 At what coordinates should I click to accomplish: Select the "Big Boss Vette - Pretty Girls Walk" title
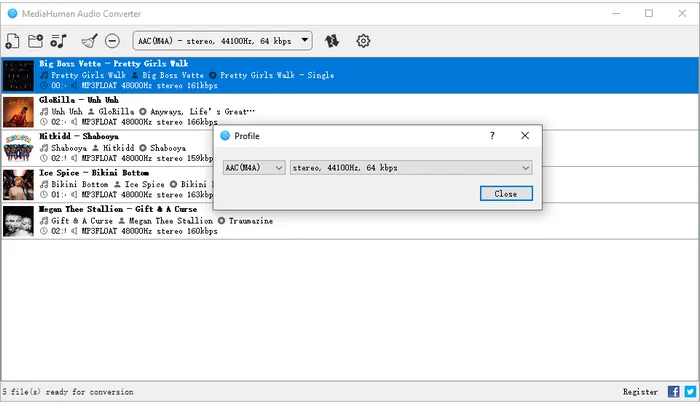pyautogui.click(x=113, y=63)
